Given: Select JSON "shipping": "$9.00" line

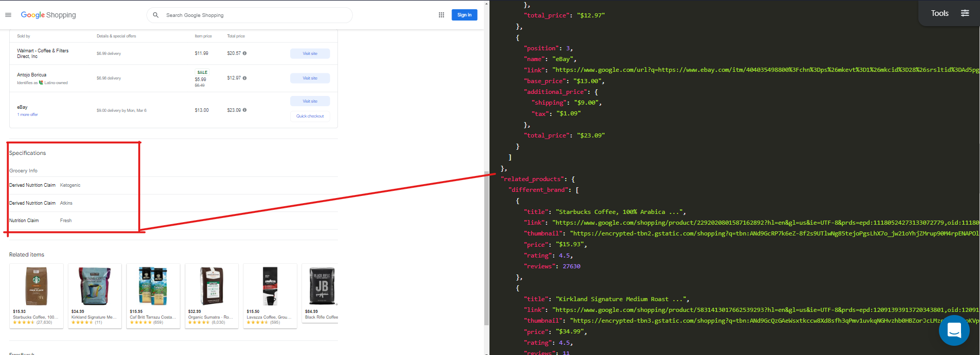Looking at the screenshot, I should point(566,103).
